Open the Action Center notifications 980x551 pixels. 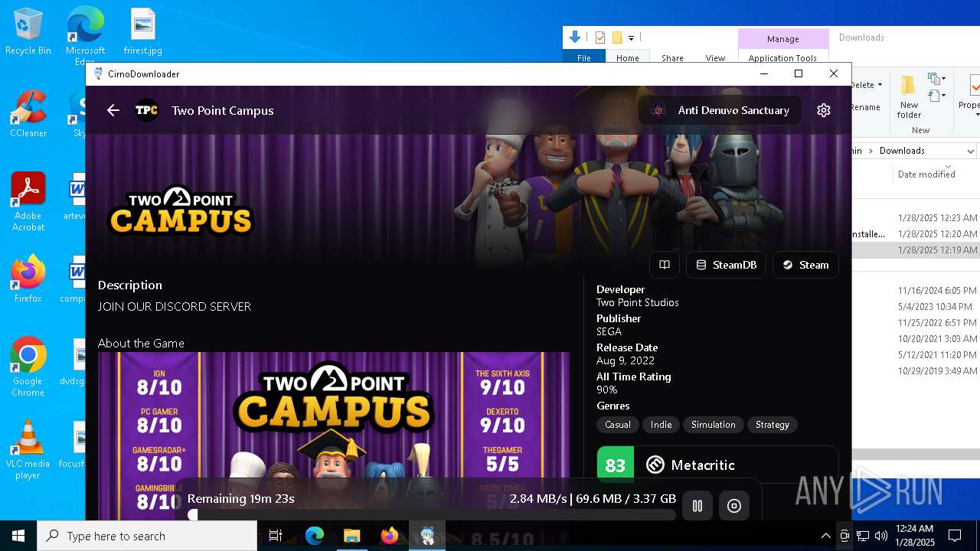click(955, 536)
